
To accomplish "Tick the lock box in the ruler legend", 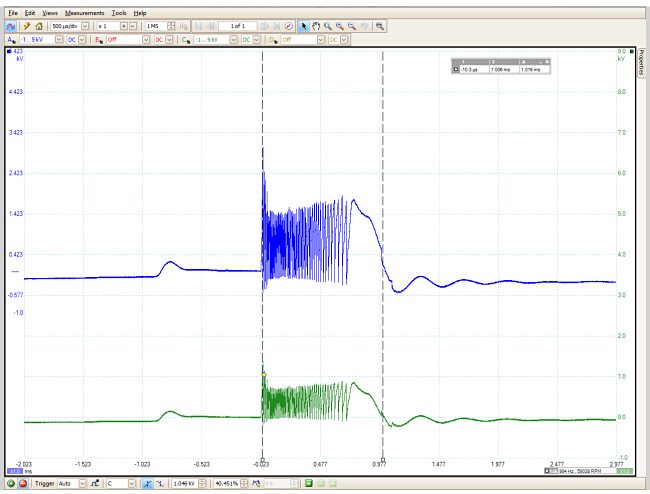I will [x=457, y=70].
